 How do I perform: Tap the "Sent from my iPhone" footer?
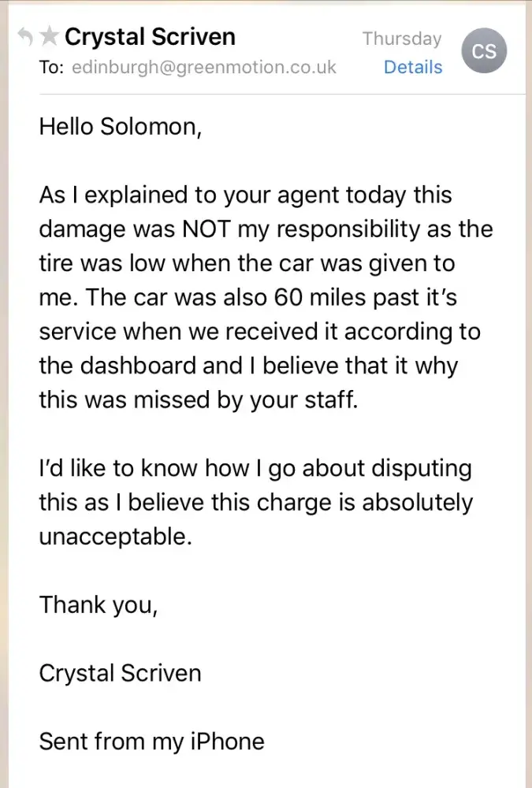[x=151, y=742]
